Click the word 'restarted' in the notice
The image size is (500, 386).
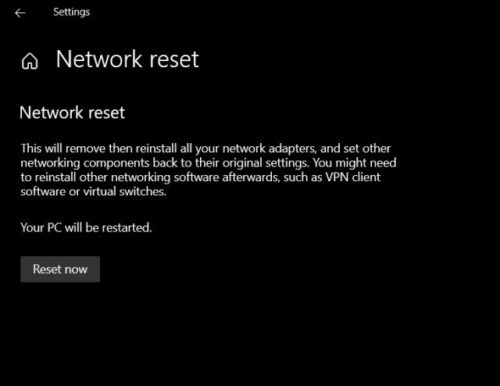[x=127, y=228]
